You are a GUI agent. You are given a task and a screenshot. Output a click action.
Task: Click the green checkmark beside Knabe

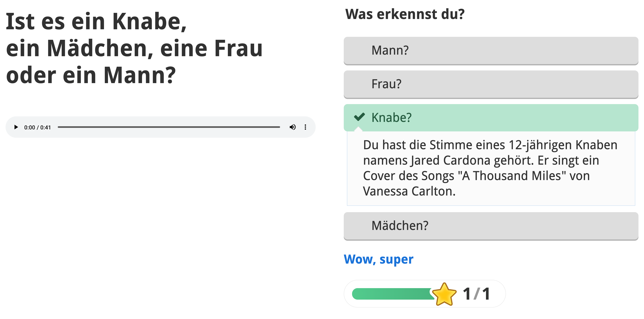tap(360, 117)
